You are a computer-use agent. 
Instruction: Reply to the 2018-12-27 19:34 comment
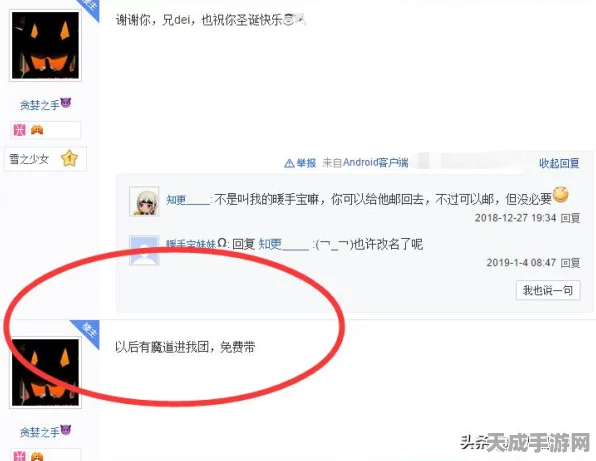(570, 218)
